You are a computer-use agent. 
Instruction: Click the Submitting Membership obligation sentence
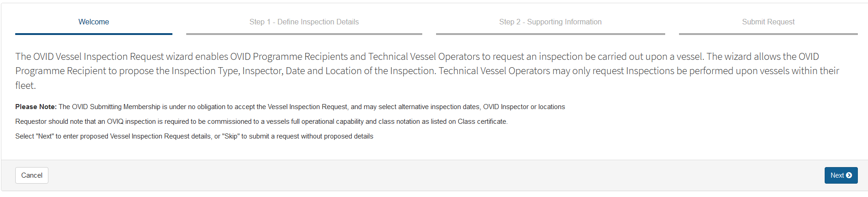(x=312, y=107)
